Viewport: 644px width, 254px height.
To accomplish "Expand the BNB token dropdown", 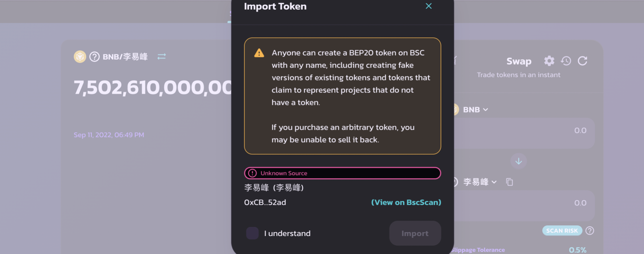I will (x=475, y=110).
